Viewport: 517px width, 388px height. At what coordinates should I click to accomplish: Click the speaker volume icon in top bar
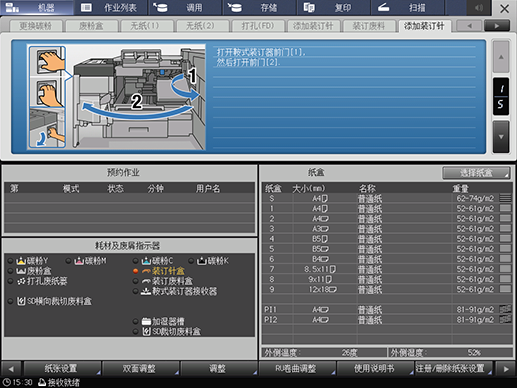click(x=479, y=8)
